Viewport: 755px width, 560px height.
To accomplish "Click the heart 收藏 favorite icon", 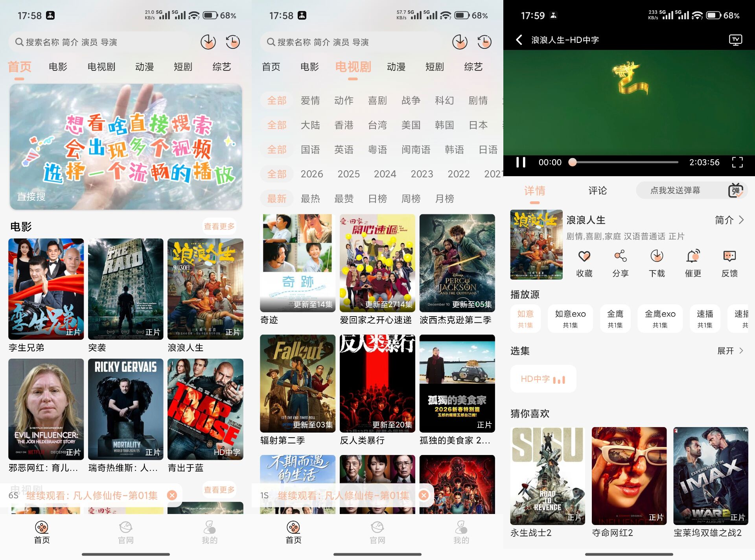I will pyautogui.click(x=584, y=256).
